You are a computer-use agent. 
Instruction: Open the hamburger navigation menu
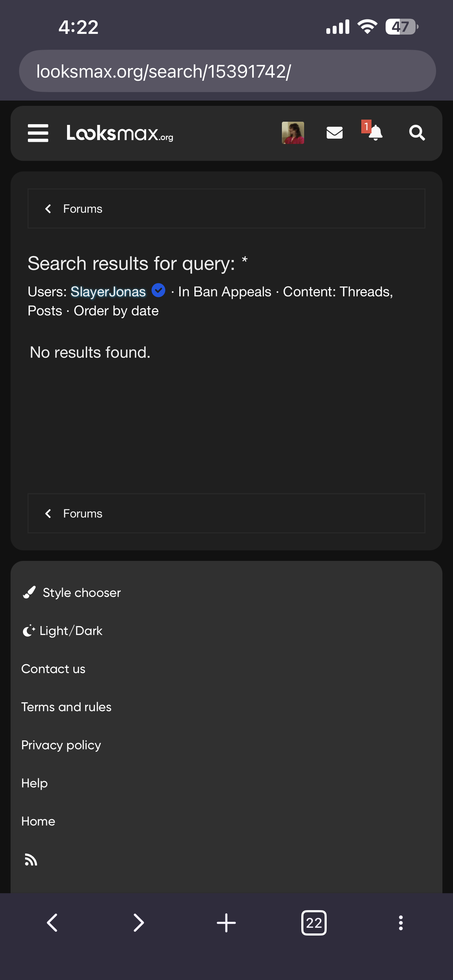click(38, 133)
